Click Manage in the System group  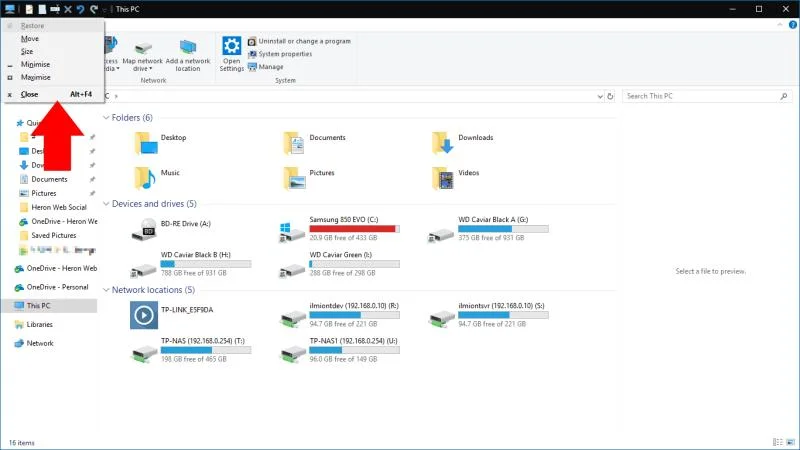click(266, 67)
